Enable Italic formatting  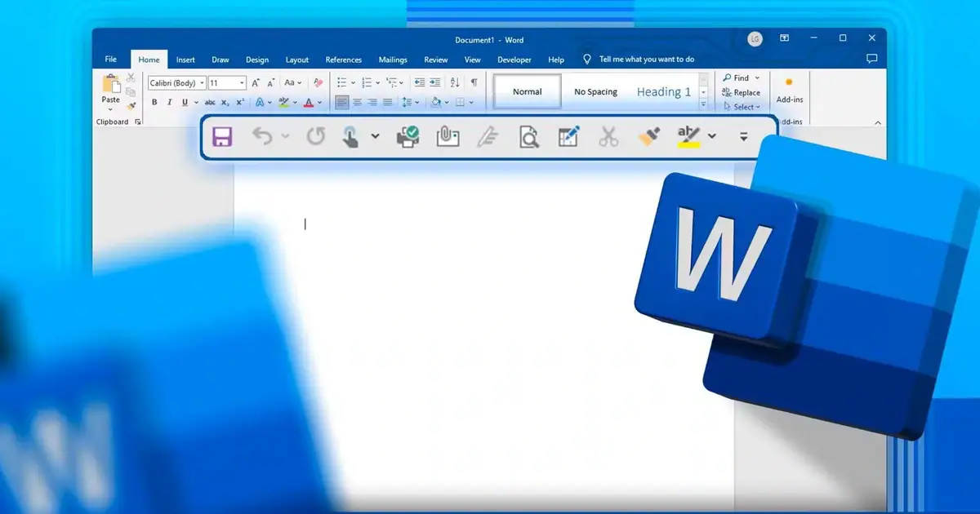(169, 101)
